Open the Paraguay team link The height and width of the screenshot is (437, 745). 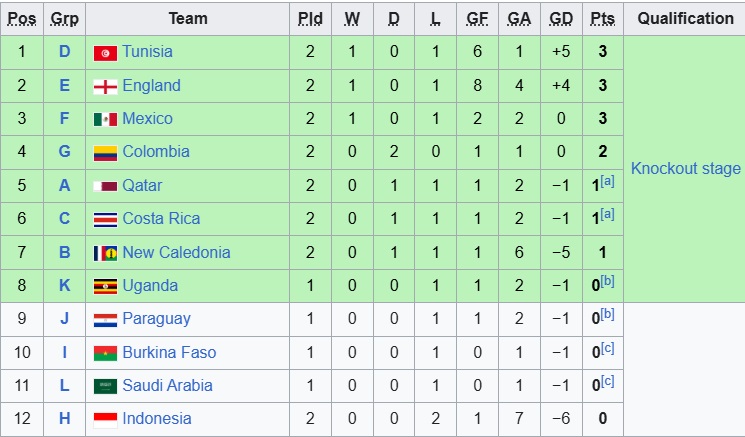156,319
